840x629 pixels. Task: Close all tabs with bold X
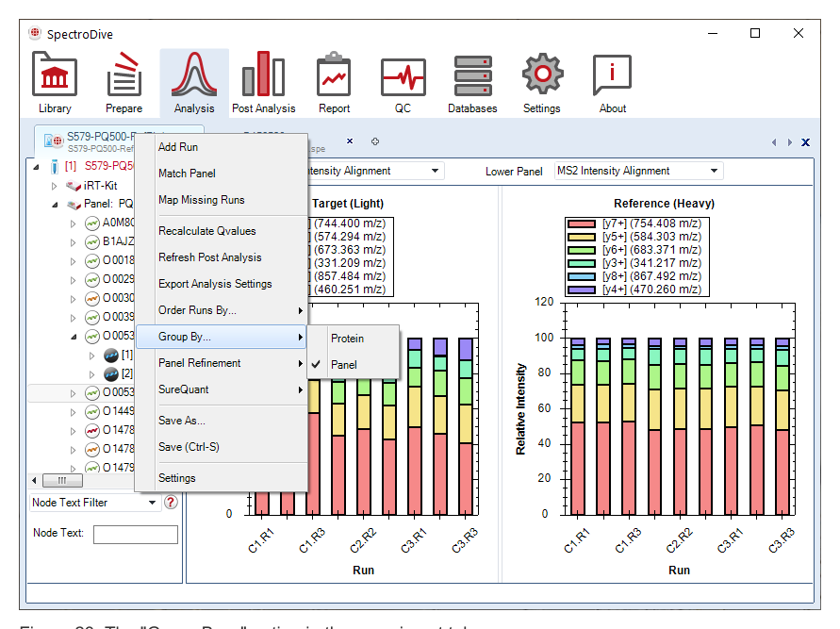805,142
